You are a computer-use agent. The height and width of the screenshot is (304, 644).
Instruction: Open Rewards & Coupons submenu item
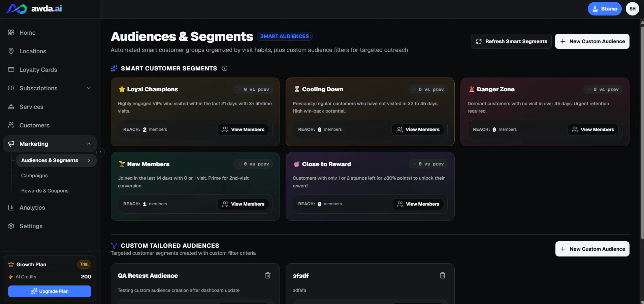[45, 191]
